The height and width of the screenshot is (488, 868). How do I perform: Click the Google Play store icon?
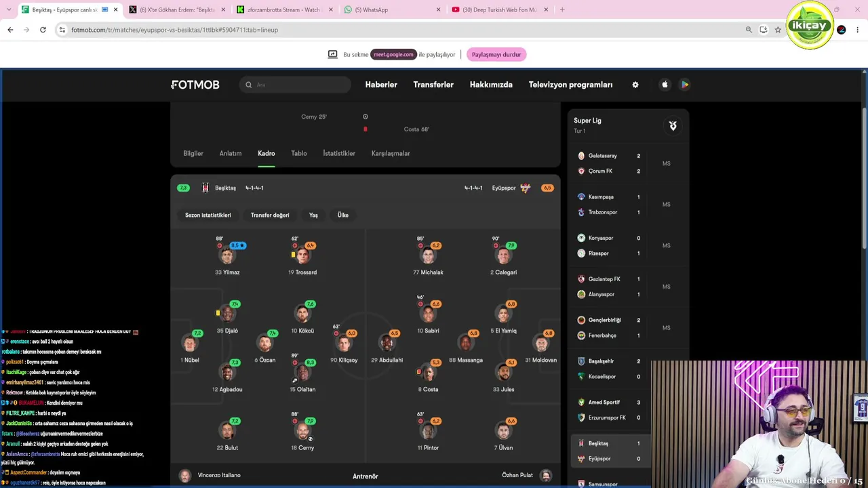click(685, 85)
